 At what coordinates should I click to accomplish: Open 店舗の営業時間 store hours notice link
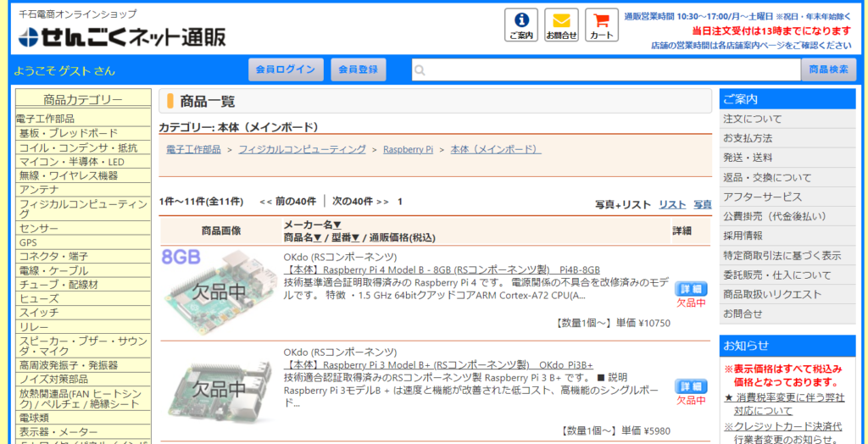(x=751, y=46)
